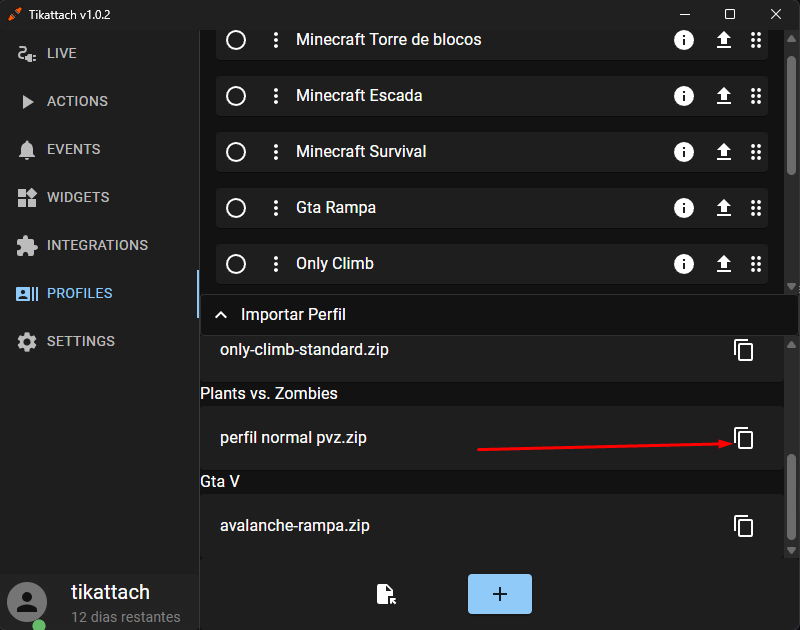Open the SETTINGS page
This screenshot has width=800, height=630.
pyautogui.click(x=99, y=341)
